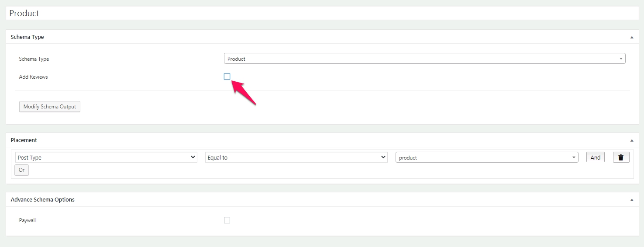644x247 pixels.
Task: Click the Schema Type field label
Action: point(34,59)
